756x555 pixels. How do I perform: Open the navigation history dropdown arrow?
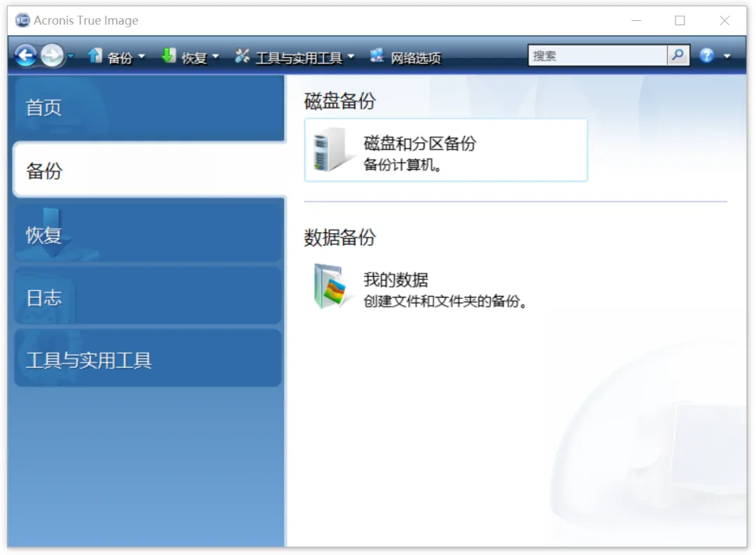pyautogui.click(x=71, y=57)
